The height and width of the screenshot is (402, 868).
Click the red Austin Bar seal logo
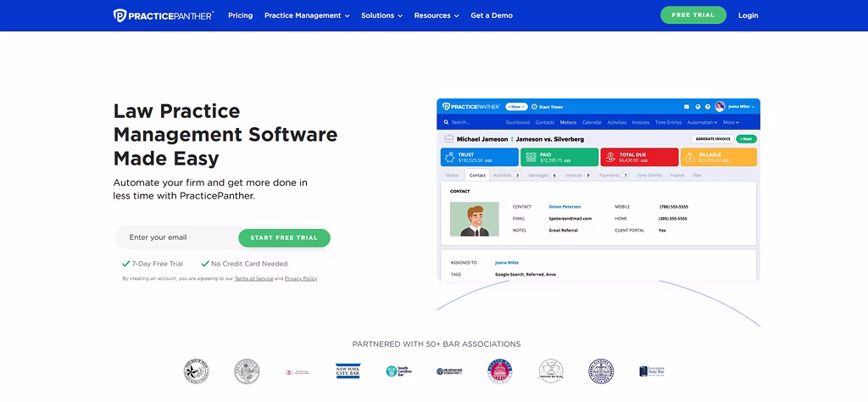point(500,371)
